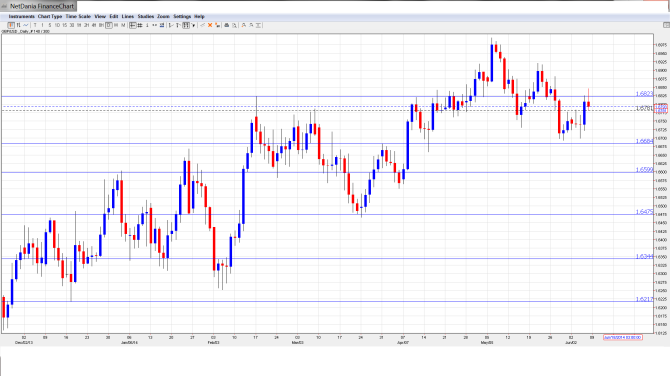This screenshot has width=670, height=376.
Task: Open the Instruments menu
Action: click(21, 16)
